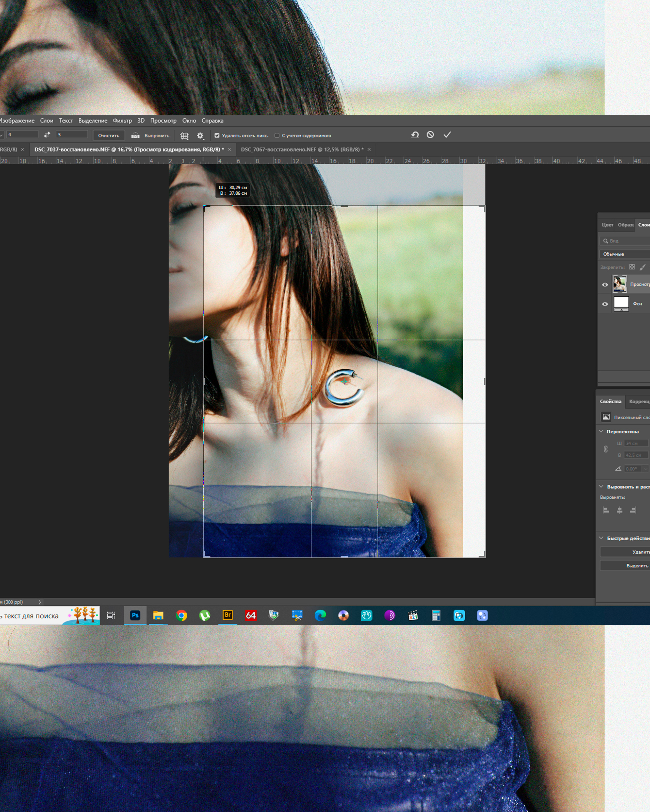Align left edges in Properties panel
This screenshot has width=650, height=812.
[606, 510]
